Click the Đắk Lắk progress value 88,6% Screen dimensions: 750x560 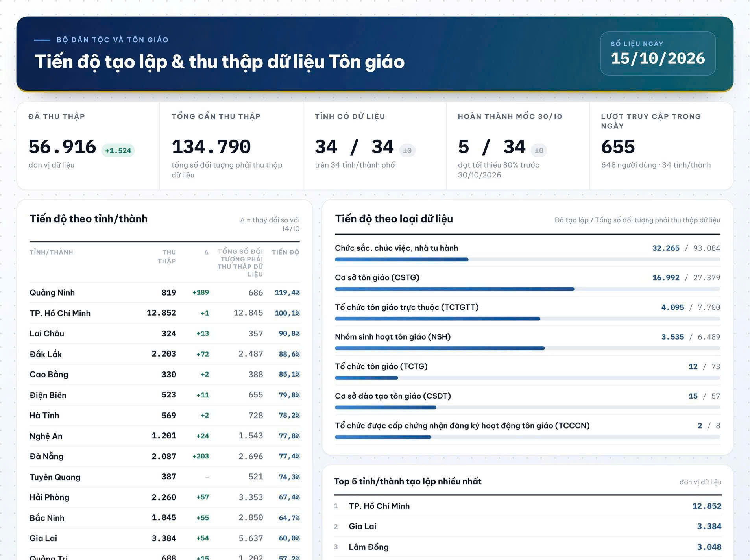click(x=289, y=354)
